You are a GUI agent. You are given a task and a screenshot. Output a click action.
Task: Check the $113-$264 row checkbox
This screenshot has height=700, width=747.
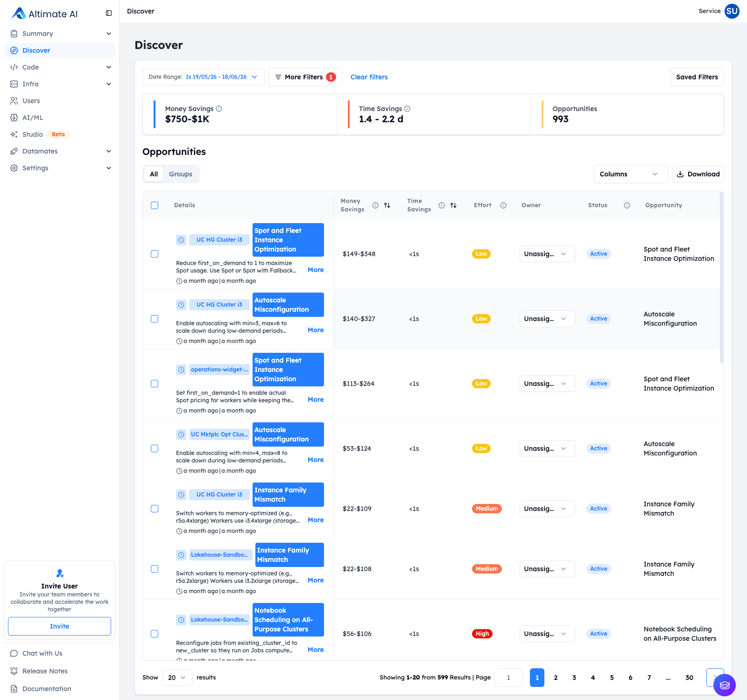click(155, 384)
